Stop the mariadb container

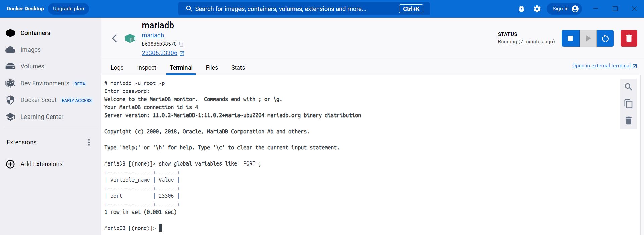tap(571, 38)
